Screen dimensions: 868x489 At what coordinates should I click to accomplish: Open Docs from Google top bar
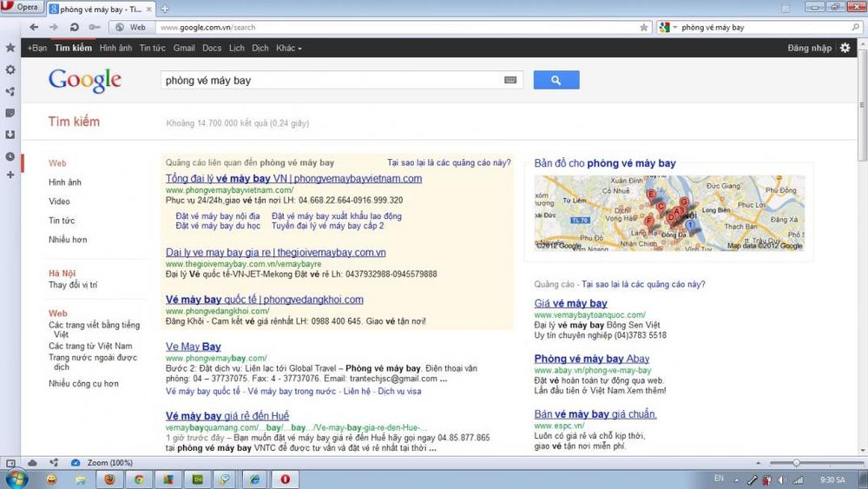[x=212, y=48]
